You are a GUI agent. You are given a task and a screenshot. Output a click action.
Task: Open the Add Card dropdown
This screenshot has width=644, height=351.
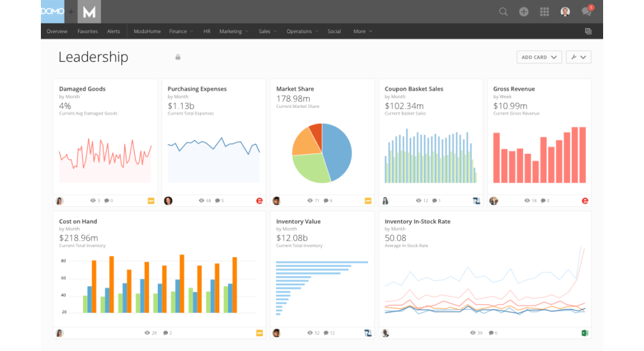click(x=539, y=57)
